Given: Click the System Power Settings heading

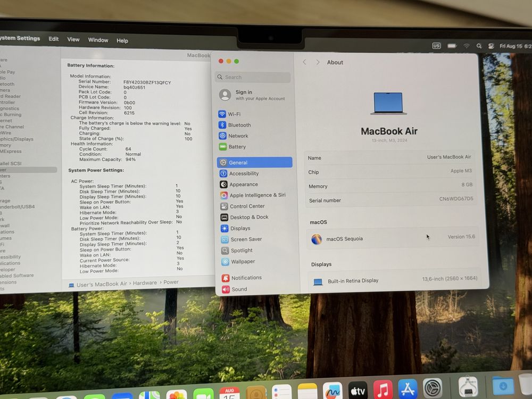Looking at the screenshot, I should click(x=96, y=170).
